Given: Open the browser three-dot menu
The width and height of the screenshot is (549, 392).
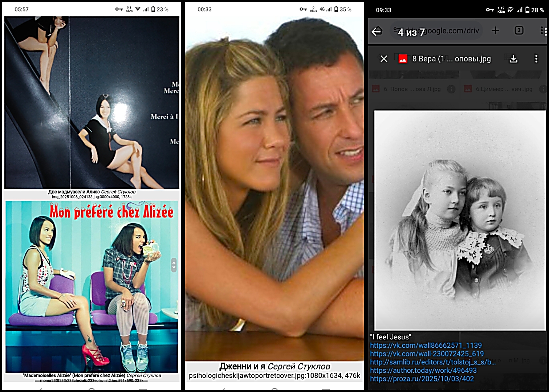Looking at the screenshot, I should (x=543, y=31).
